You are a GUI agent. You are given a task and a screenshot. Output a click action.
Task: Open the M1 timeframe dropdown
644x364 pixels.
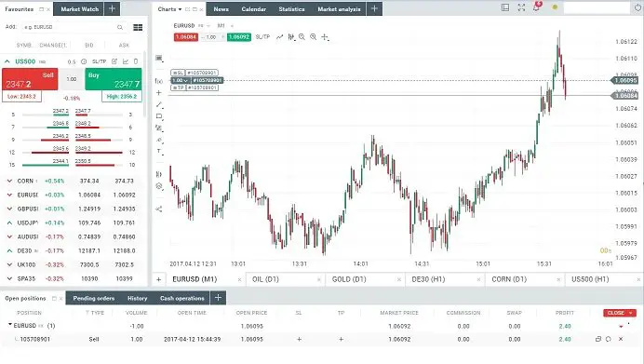tap(232, 26)
